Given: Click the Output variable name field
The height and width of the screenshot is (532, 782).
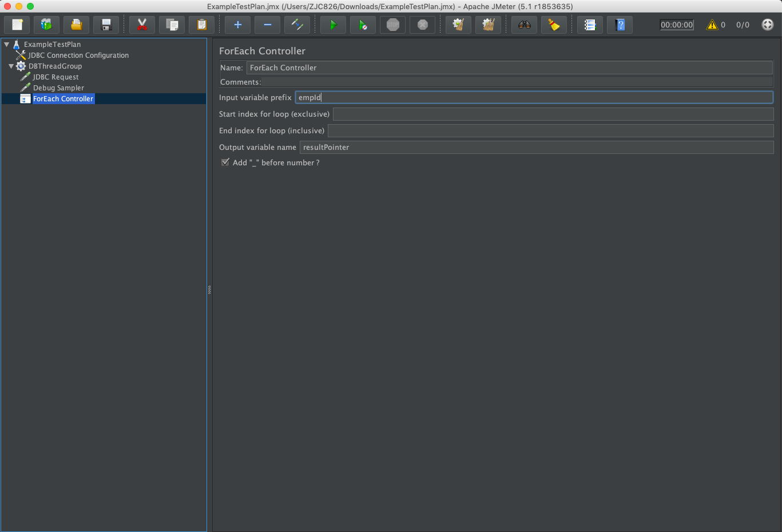Looking at the screenshot, I should click(x=537, y=147).
